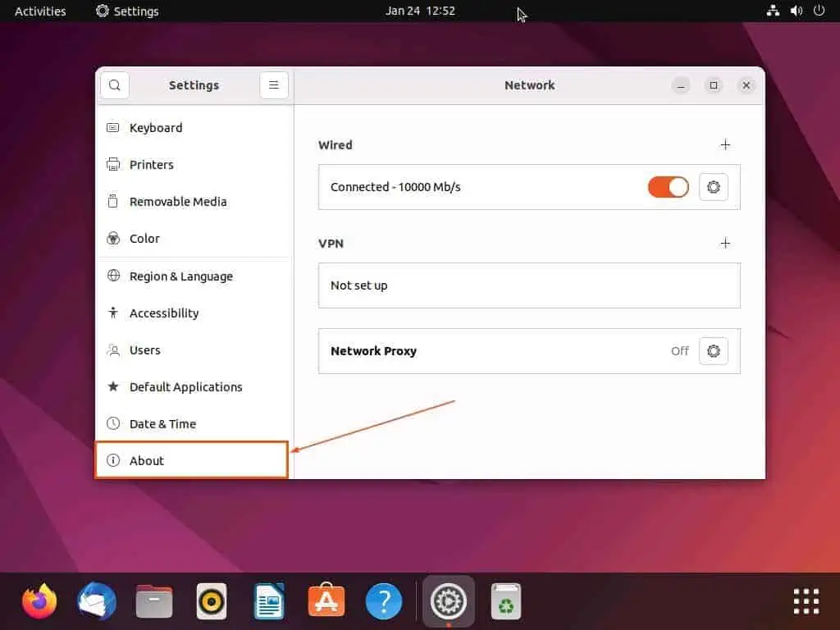Viewport: 840px width, 630px height.
Task: Launch Firefox from the dock
Action: [x=39, y=602]
